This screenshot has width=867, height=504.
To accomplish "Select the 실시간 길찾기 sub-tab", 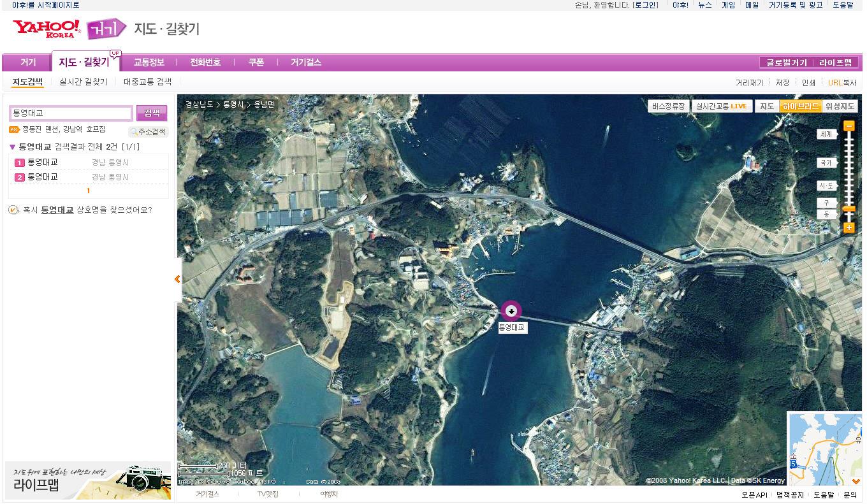I will pyautogui.click(x=84, y=82).
